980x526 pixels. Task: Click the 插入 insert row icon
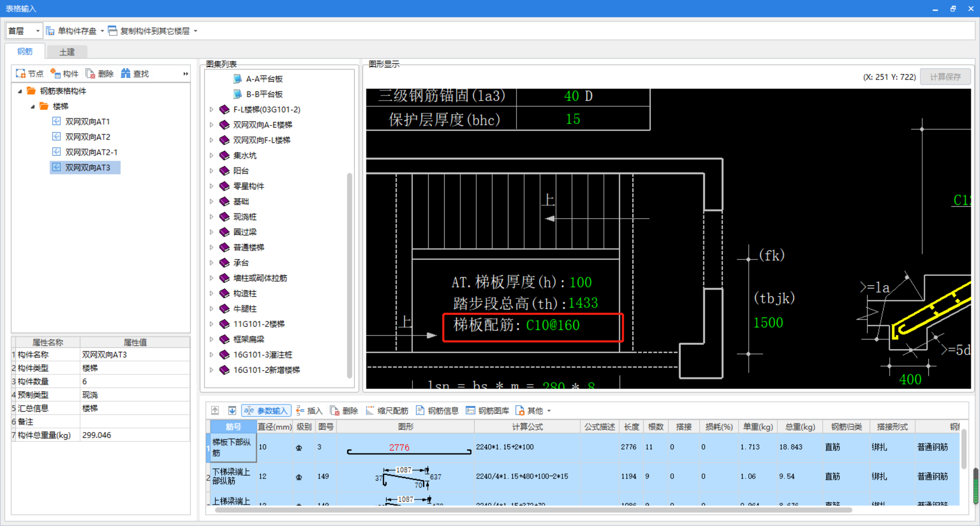pos(300,411)
